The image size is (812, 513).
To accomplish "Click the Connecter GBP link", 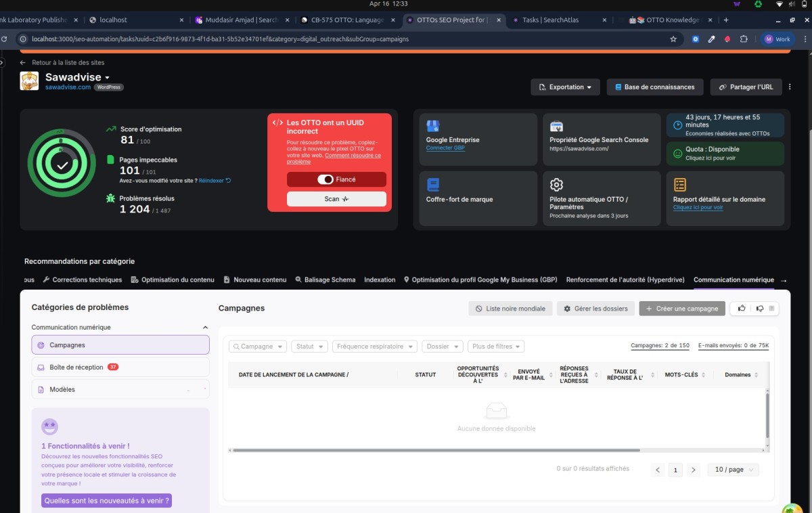I will [x=445, y=148].
